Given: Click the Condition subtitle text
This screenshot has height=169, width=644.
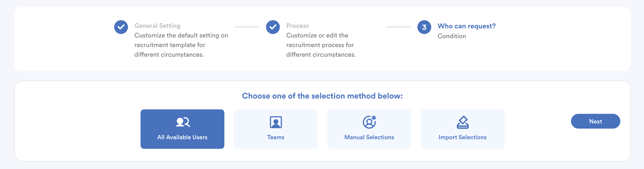Looking at the screenshot, I should (x=451, y=36).
